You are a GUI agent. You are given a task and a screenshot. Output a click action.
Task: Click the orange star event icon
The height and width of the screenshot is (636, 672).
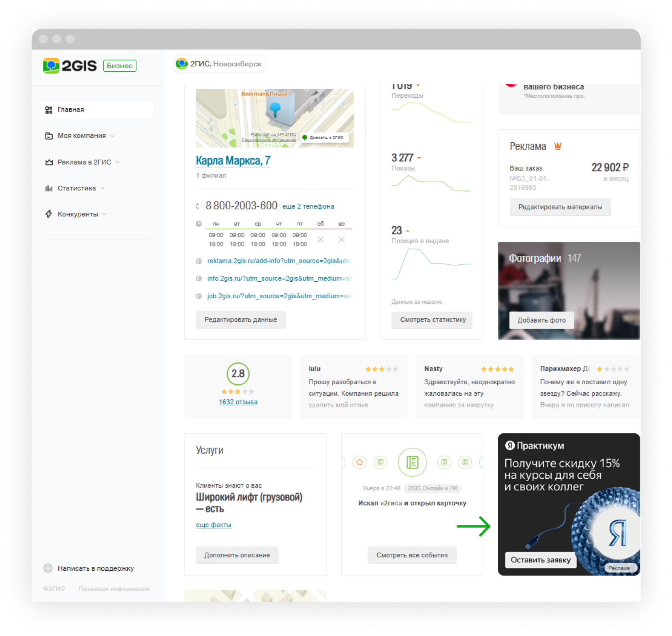pos(360,462)
